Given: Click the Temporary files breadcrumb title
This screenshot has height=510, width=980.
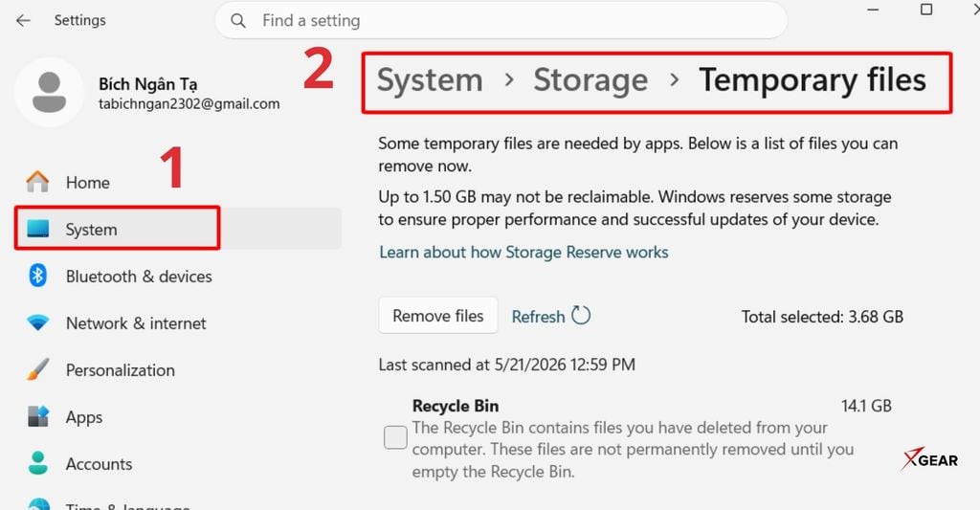Looking at the screenshot, I should coord(813,80).
